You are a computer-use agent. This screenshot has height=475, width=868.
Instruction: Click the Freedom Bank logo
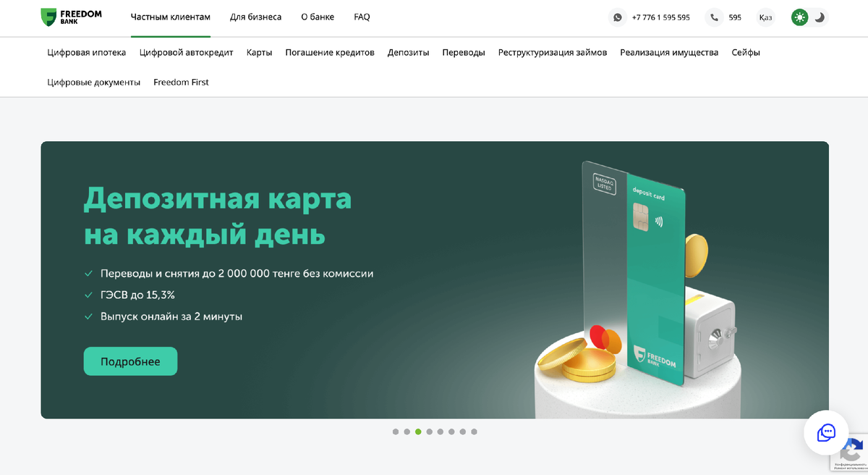[71, 17]
